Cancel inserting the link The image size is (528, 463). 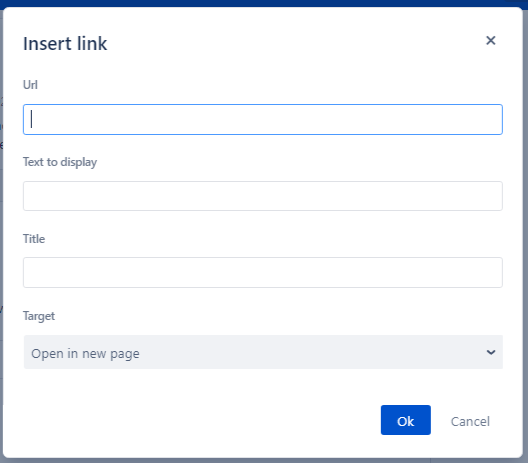tap(470, 421)
